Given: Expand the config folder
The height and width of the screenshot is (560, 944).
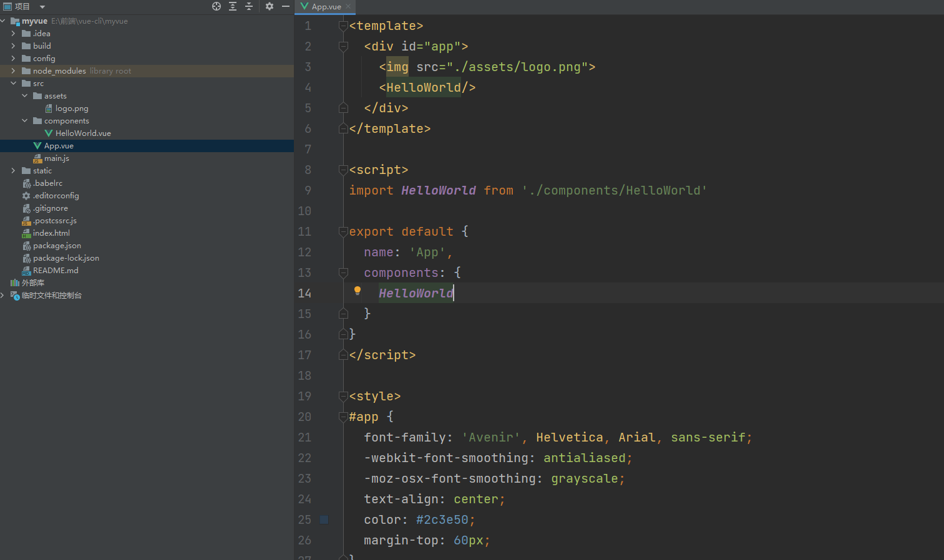Looking at the screenshot, I should point(13,59).
